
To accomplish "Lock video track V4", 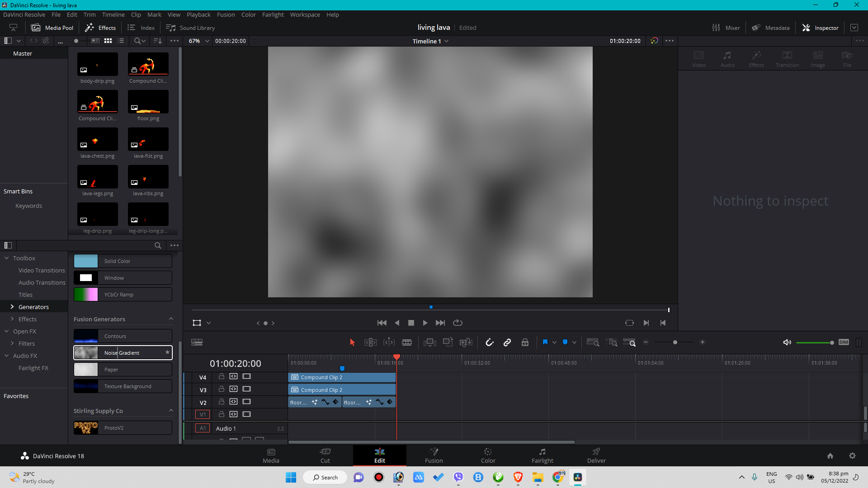I will (222, 376).
